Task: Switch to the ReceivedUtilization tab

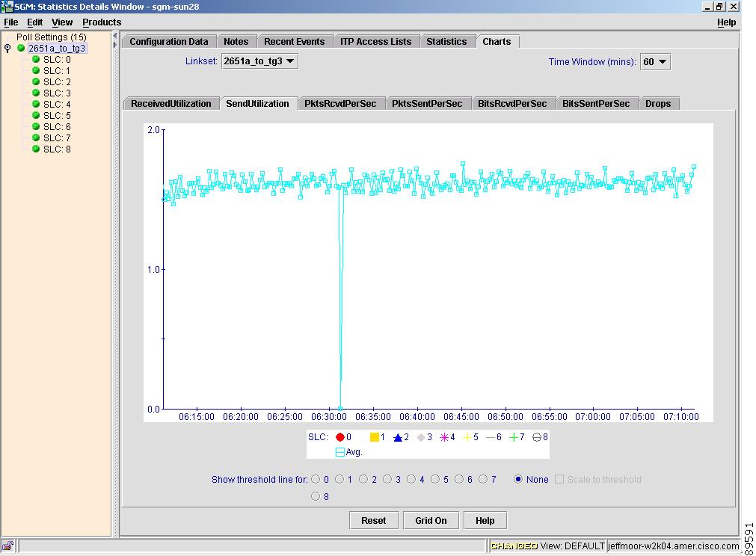Action: (x=171, y=104)
